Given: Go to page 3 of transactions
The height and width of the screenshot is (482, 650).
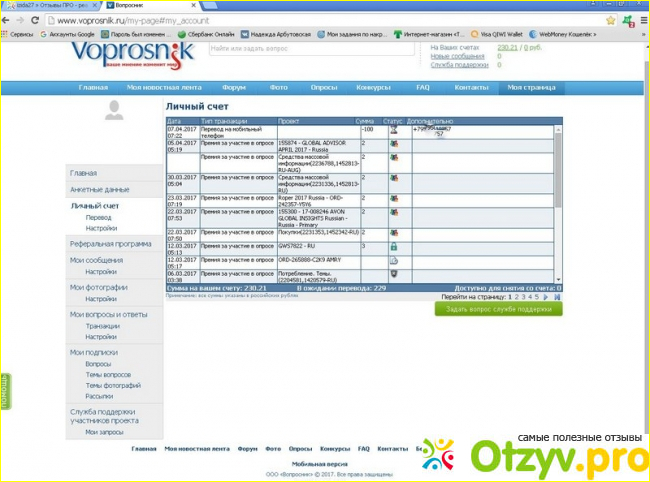Looking at the screenshot, I should (x=524, y=297).
